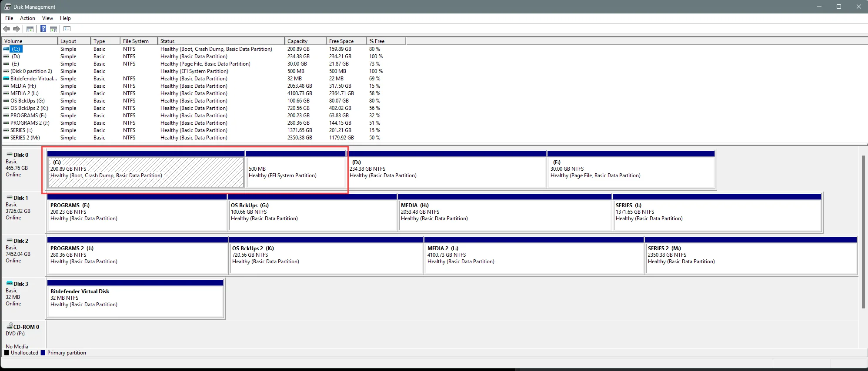Click the "Healthy (Page File, Basic Data Partition)" status in the volume list

[x=205, y=64]
